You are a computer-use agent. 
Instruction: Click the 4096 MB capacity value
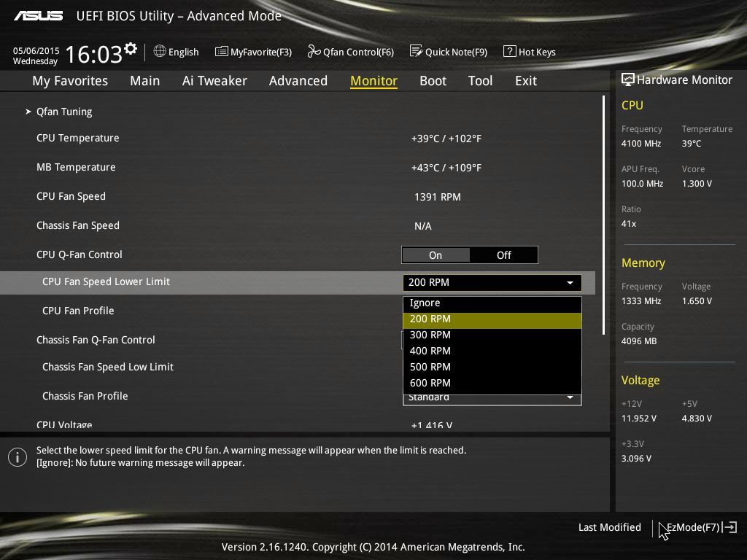[639, 341]
